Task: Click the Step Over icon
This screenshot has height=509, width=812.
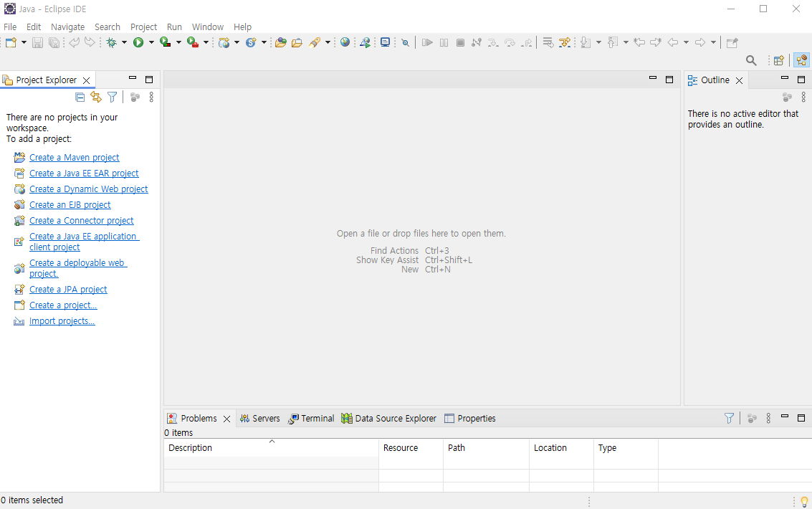Action: point(510,42)
